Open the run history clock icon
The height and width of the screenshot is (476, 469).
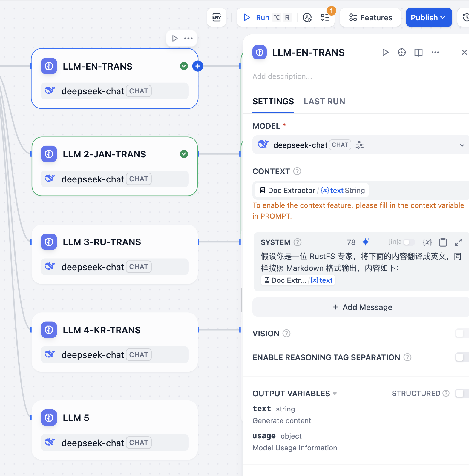click(x=307, y=18)
